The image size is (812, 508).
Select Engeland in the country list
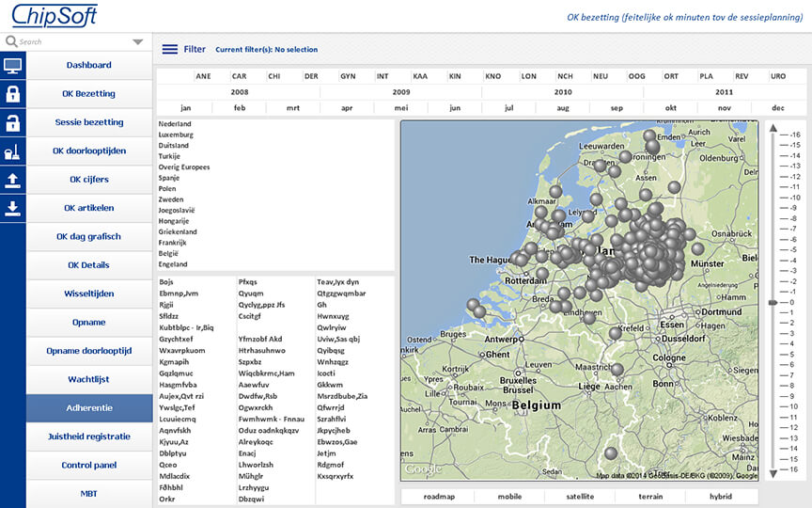tap(173, 264)
